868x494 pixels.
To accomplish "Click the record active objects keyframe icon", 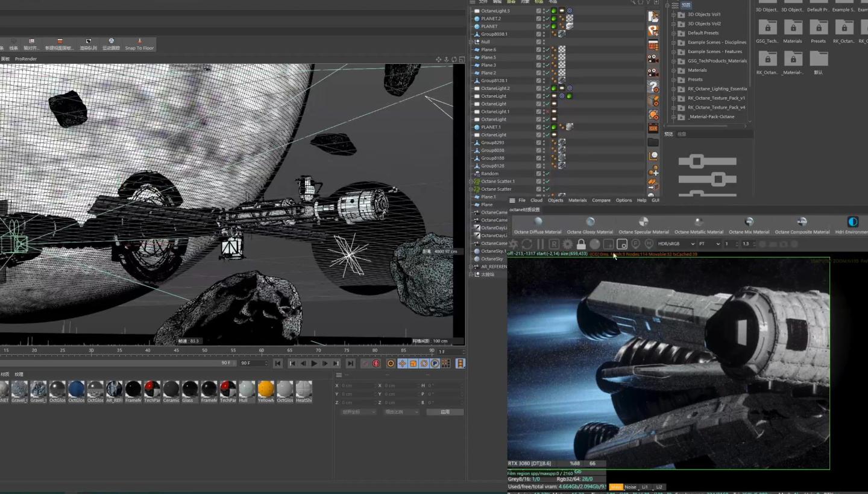I will [365, 363].
